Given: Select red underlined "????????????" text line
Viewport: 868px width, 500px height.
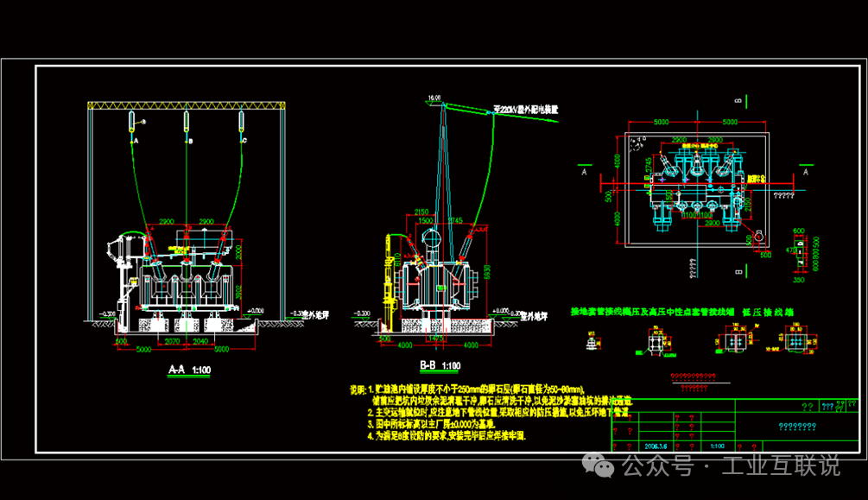Looking at the screenshot, I should [693, 377].
